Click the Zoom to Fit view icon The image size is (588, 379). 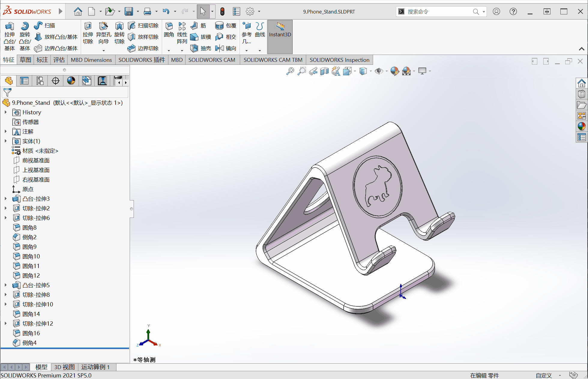click(x=290, y=71)
